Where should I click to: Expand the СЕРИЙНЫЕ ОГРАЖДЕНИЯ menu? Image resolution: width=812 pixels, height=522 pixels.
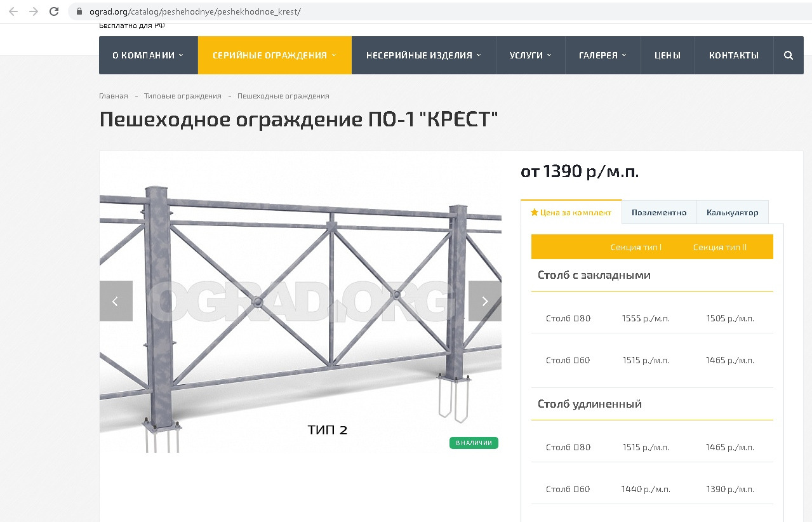pyautogui.click(x=275, y=55)
